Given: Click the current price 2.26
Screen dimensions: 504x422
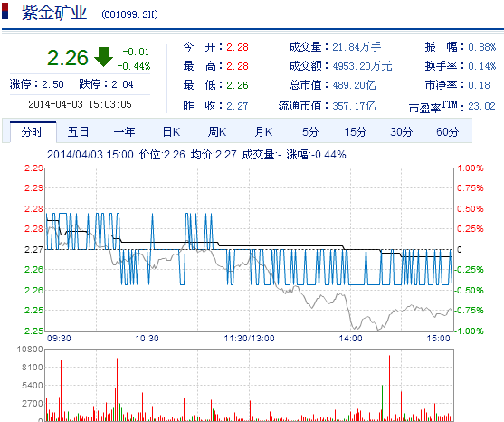Looking at the screenshot, I should (x=68, y=58).
